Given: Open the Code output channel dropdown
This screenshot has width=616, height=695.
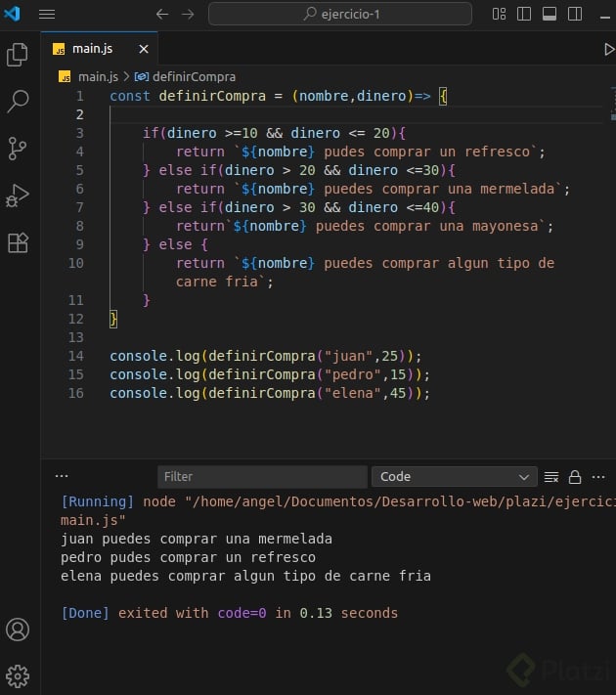Looking at the screenshot, I should (x=453, y=477).
